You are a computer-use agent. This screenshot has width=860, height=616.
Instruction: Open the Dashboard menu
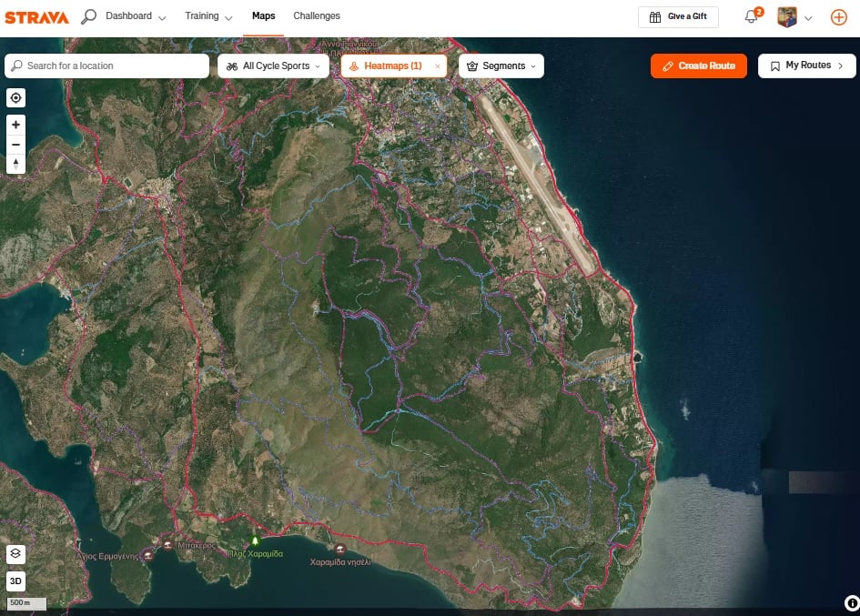point(136,16)
